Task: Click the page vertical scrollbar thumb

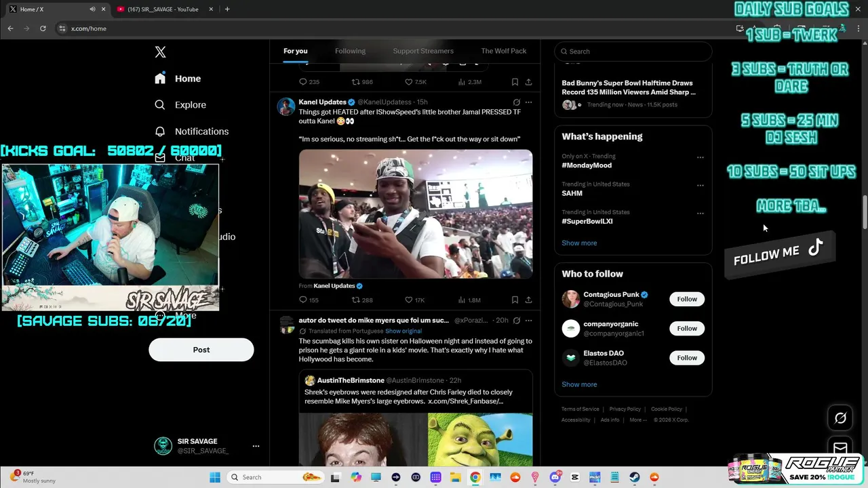Action: 865,213
